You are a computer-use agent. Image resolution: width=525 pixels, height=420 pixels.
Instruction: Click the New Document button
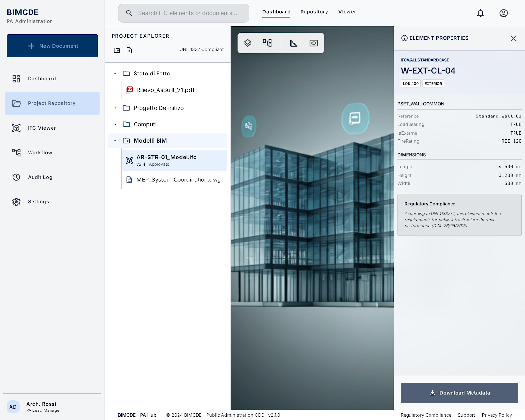click(x=52, y=46)
